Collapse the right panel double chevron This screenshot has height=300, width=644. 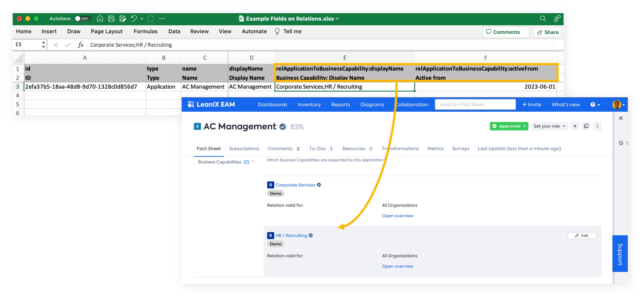[621, 118]
